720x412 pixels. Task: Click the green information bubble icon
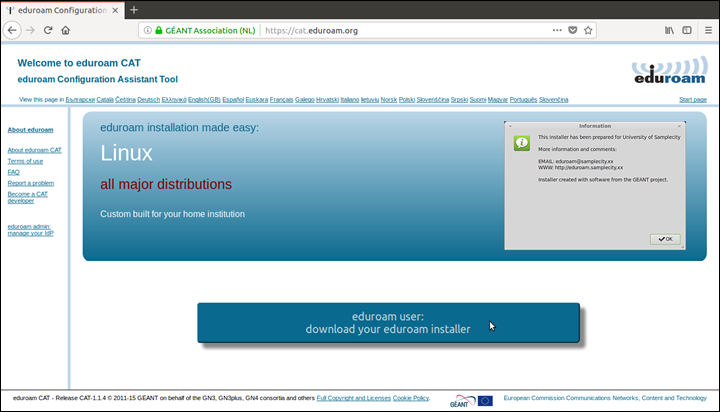point(522,143)
